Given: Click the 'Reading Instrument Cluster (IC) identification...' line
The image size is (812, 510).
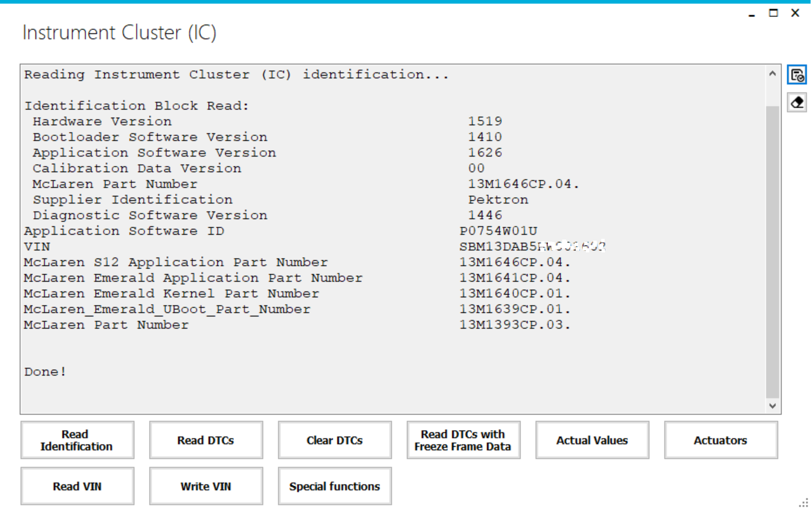Looking at the screenshot, I should [237, 75].
